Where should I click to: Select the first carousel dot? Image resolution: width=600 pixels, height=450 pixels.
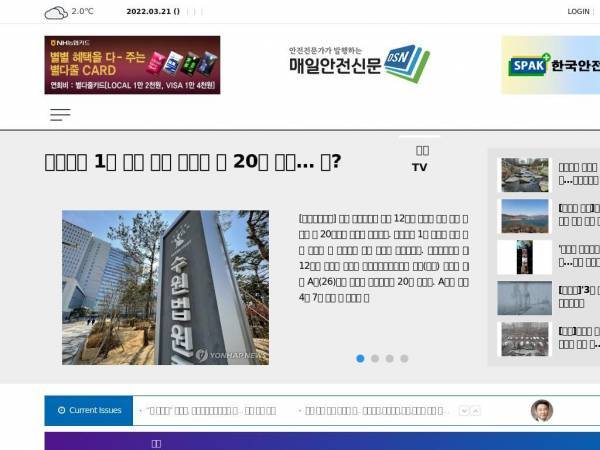click(360, 359)
